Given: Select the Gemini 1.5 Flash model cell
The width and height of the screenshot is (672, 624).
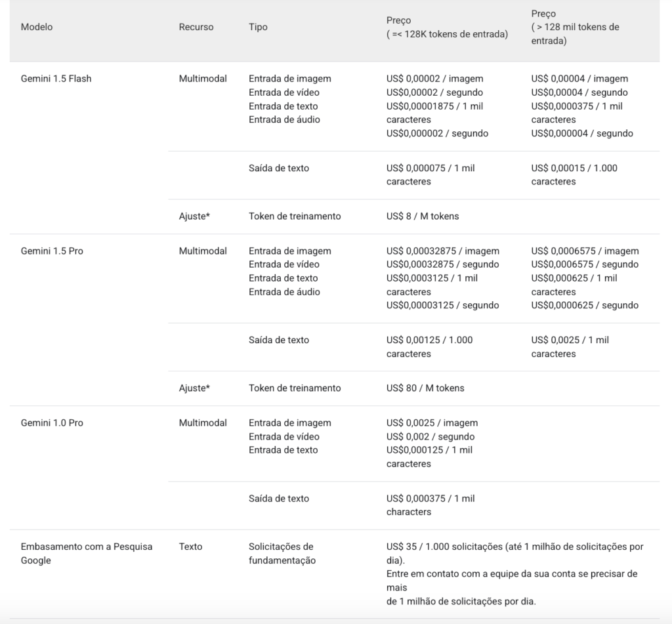Looking at the screenshot, I should click(56, 79).
